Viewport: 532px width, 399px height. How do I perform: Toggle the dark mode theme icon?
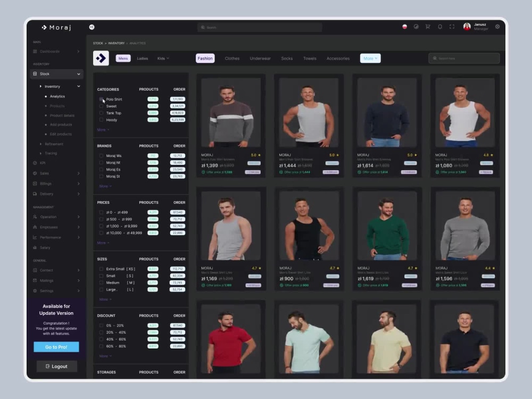(x=416, y=27)
